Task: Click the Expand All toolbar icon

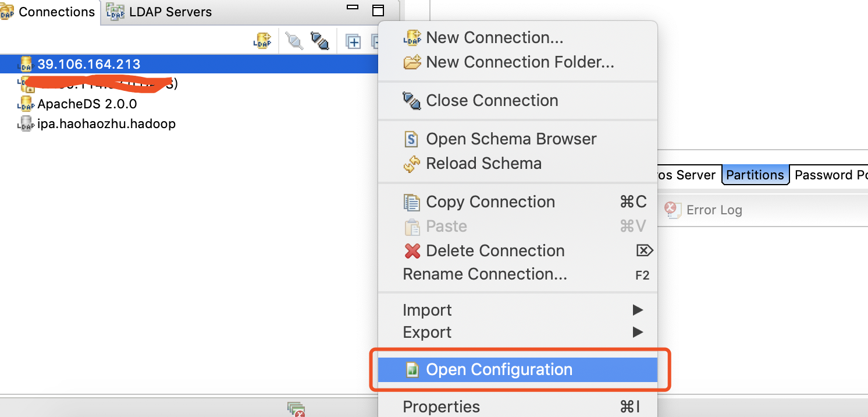Action: pos(353,41)
